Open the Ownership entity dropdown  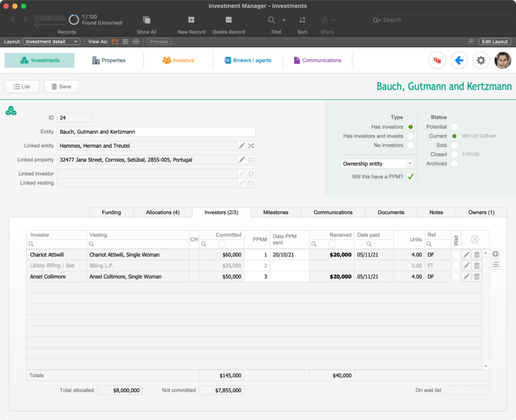[x=376, y=163]
